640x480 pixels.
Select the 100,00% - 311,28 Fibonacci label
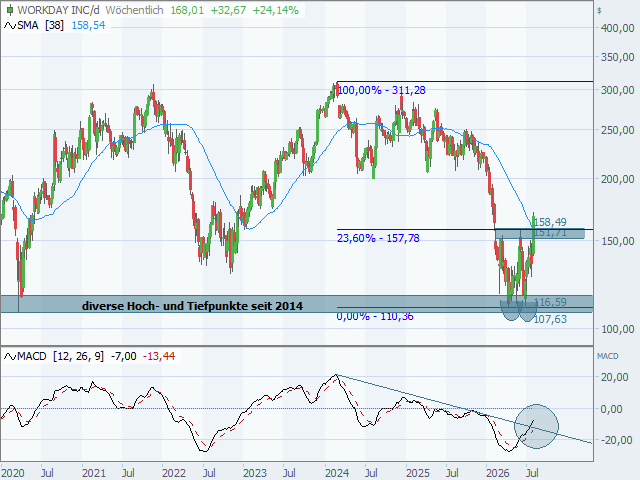pyautogui.click(x=382, y=90)
